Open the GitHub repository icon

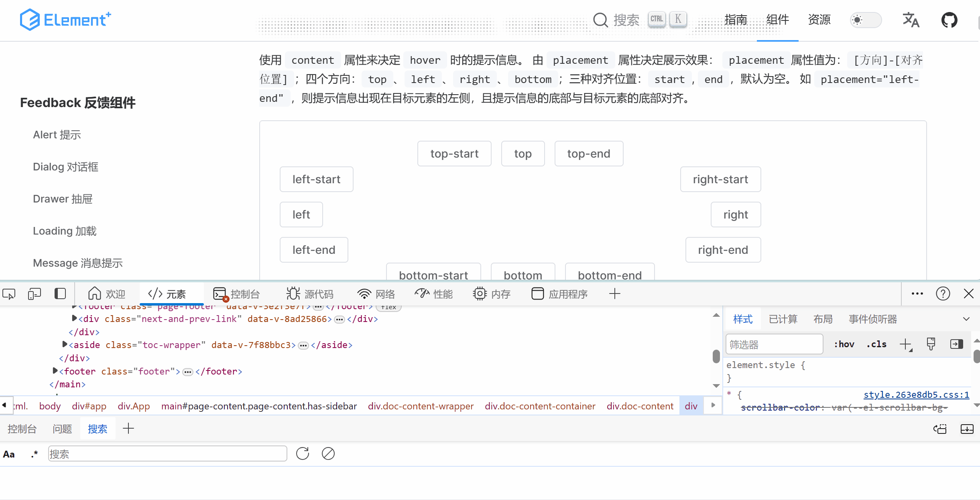949,20
